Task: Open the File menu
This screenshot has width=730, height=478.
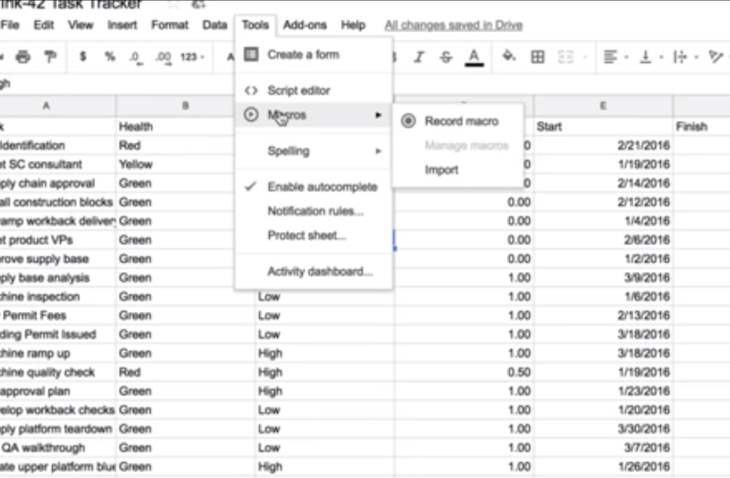Action: (10, 25)
